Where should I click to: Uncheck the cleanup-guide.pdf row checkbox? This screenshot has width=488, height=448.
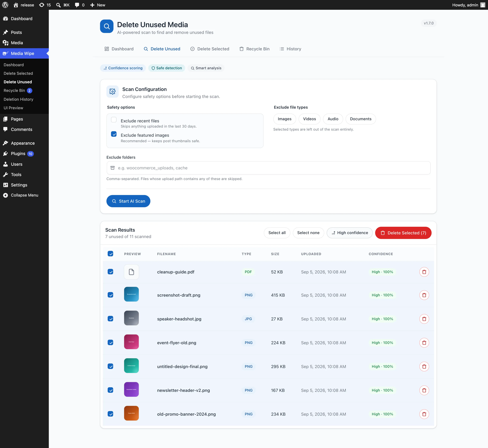pyautogui.click(x=111, y=272)
